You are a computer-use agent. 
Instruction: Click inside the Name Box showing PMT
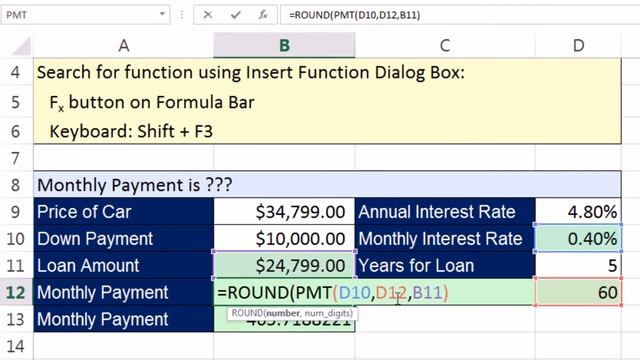pos(80,15)
